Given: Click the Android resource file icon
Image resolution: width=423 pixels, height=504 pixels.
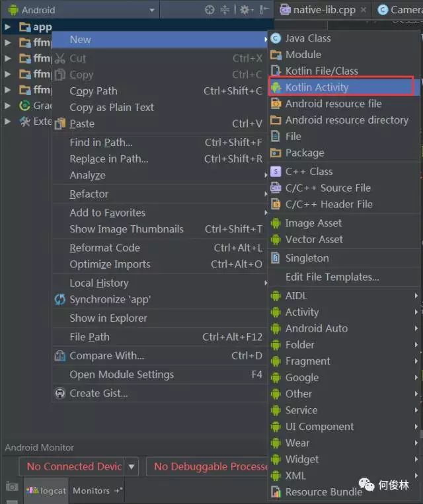Looking at the screenshot, I should (x=276, y=104).
